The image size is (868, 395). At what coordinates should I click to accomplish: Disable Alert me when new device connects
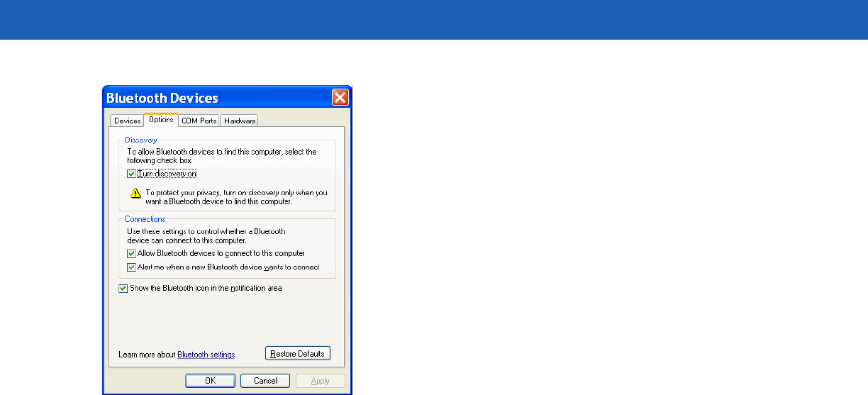click(x=131, y=267)
